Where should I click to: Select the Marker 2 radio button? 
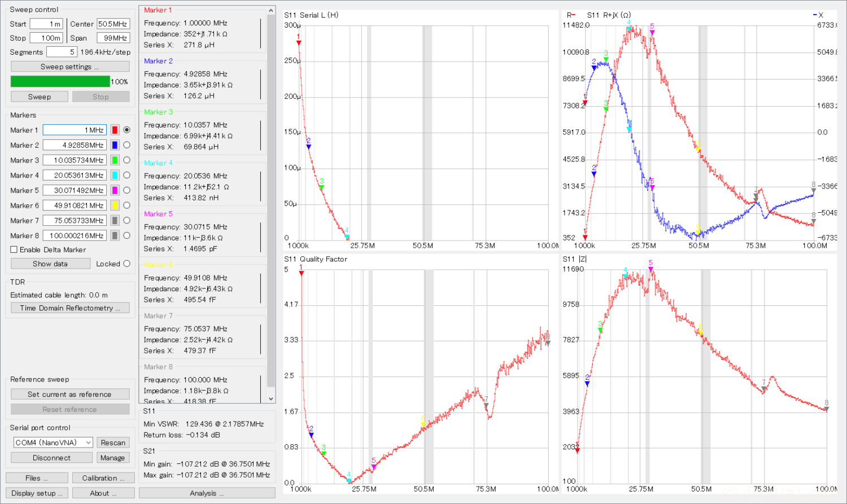[126, 145]
